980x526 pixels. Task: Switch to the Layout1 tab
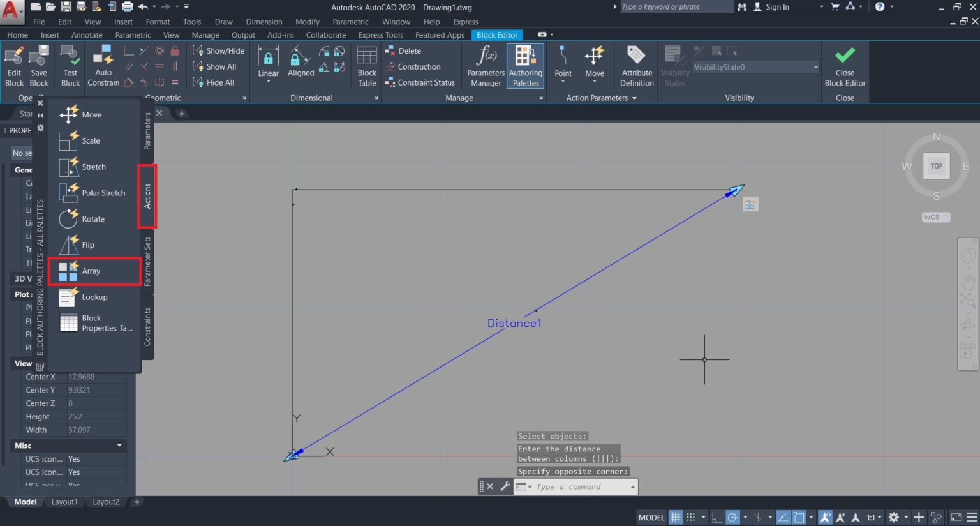[64, 502]
